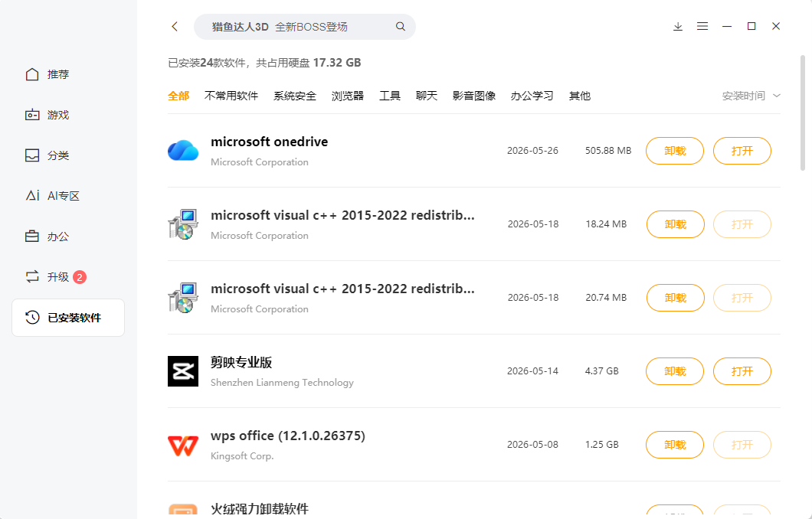The image size is (812, 519).
Task: Open microsoft onedrive with 打开
Action: click(x=742, y=151)
